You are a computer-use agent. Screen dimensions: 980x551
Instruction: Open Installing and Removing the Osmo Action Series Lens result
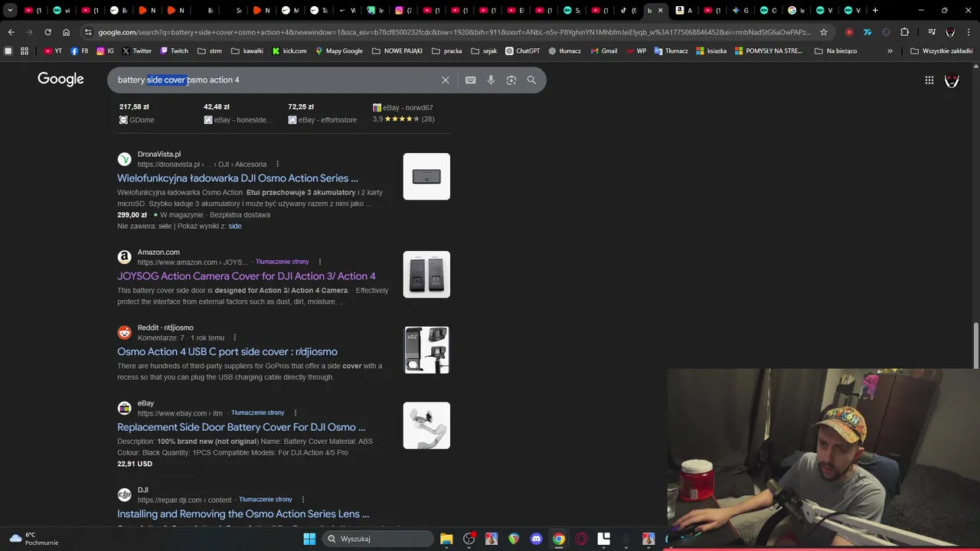pos(243,514)
